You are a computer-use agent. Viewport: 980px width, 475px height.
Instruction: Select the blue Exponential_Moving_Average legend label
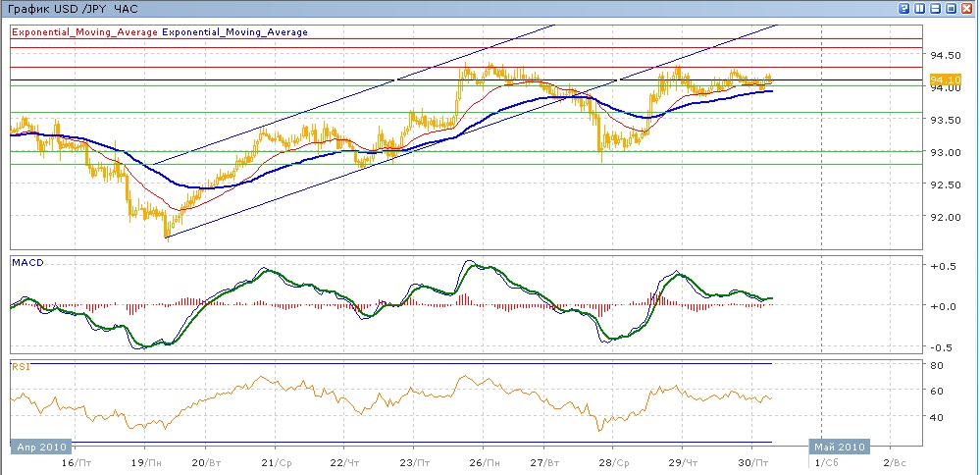(x=234, y=32)
